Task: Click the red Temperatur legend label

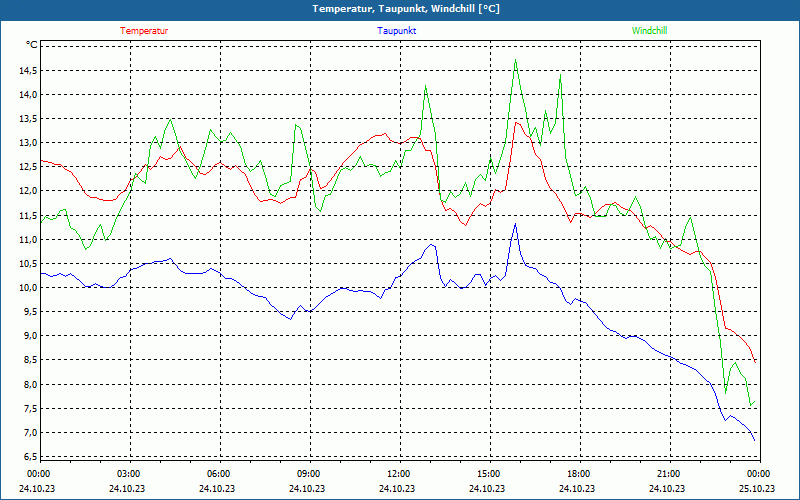Action: tap(144, 31)
